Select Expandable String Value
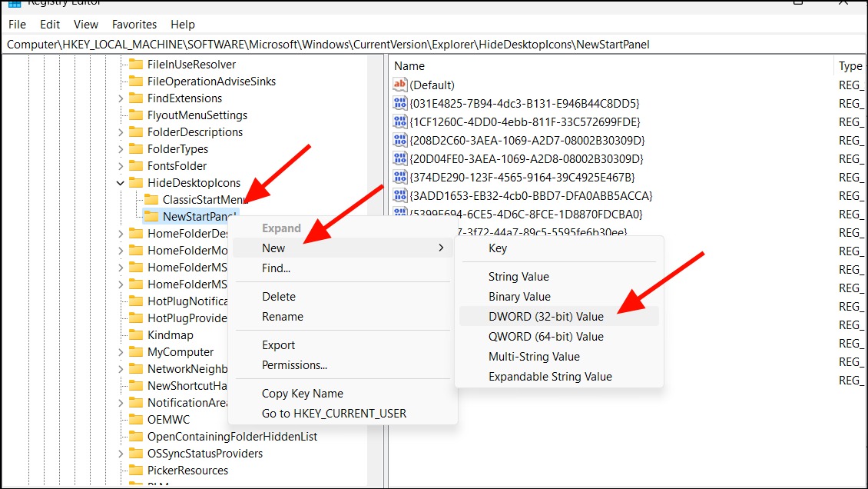 [559, 376]
